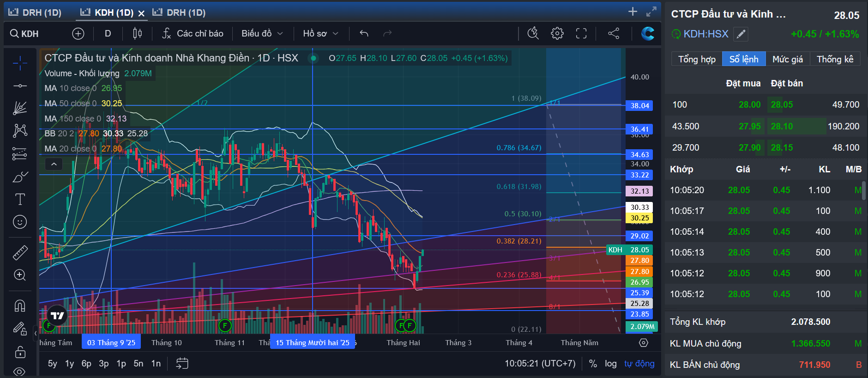Image resolution: width=868 pixels, height=378 pixels.
Task: Open the Tổng hợp tab
Action: pyautogui.click(x=697, y=59)
